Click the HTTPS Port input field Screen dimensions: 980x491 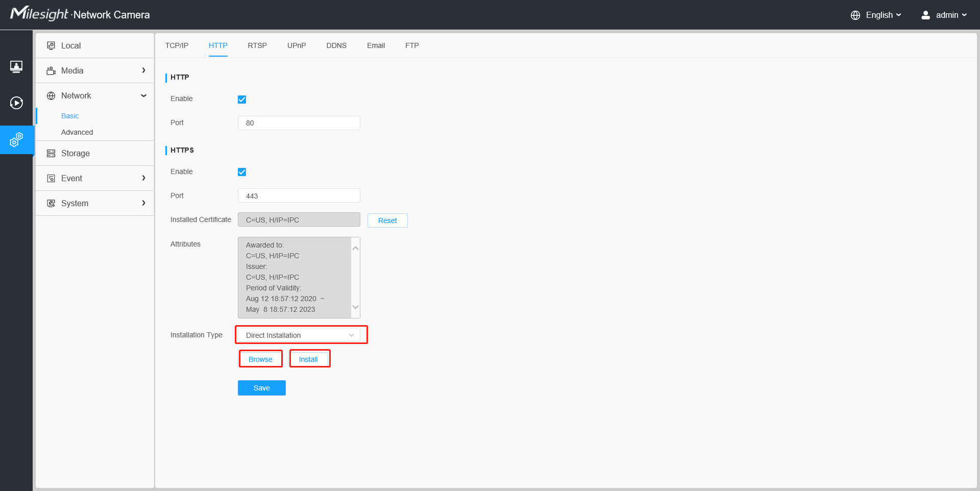(299, 196)
